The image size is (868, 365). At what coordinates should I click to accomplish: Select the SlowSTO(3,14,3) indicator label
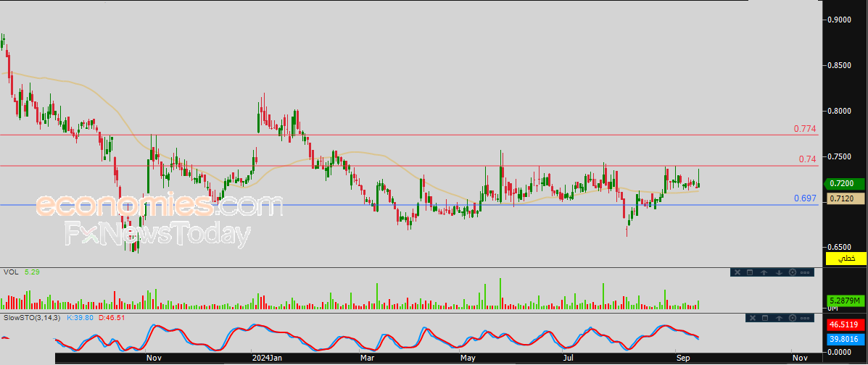(x=32, y=317)
